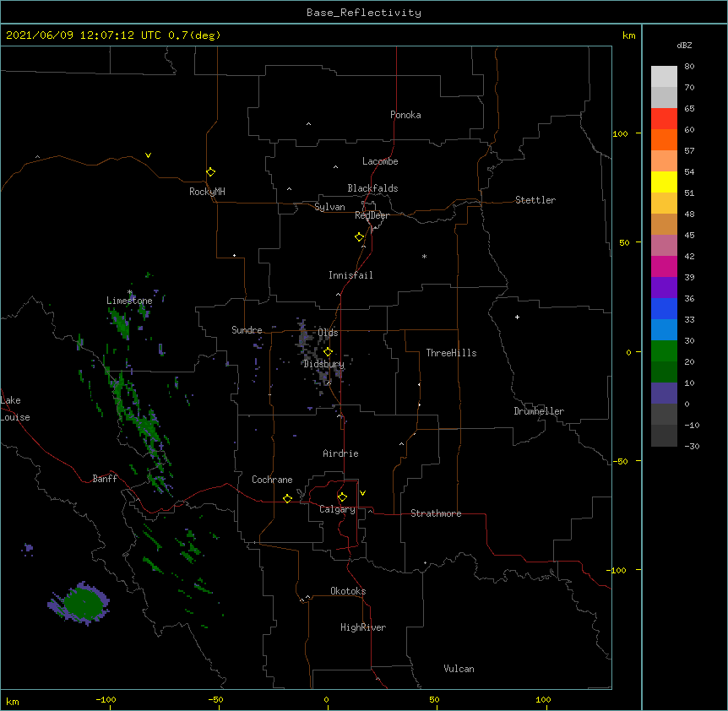Click the Limestone label
The width and height of the screenshot is (728, 711).
click(129, 301)
